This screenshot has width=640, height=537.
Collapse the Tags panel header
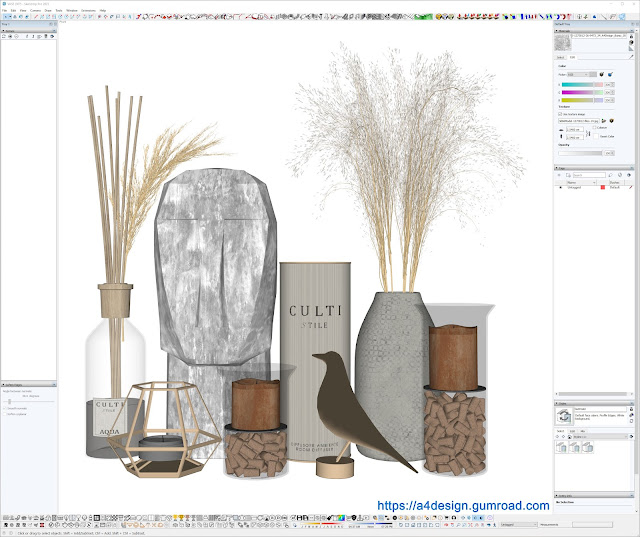(593, 168)
